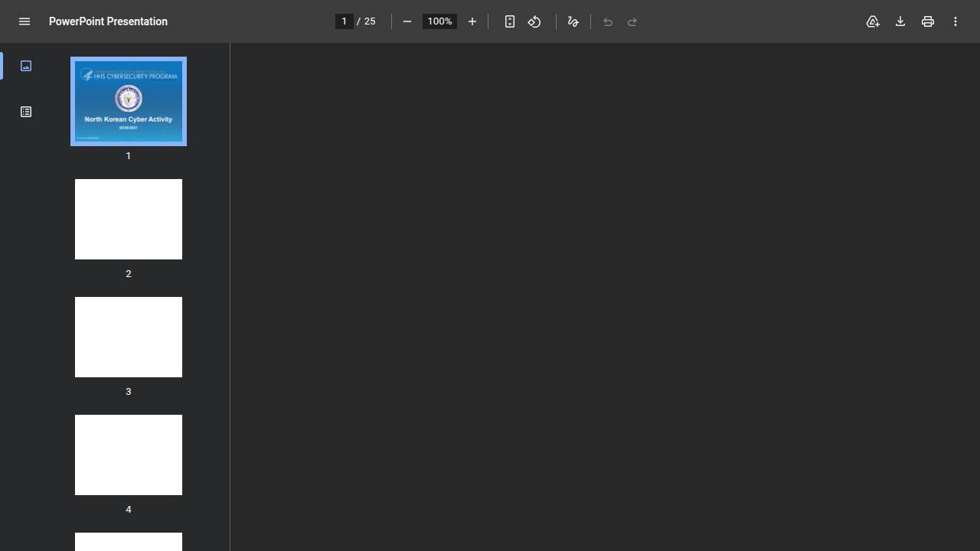
Task: Select the page 4 thumbnail
Action: click(x=129, y=455)
